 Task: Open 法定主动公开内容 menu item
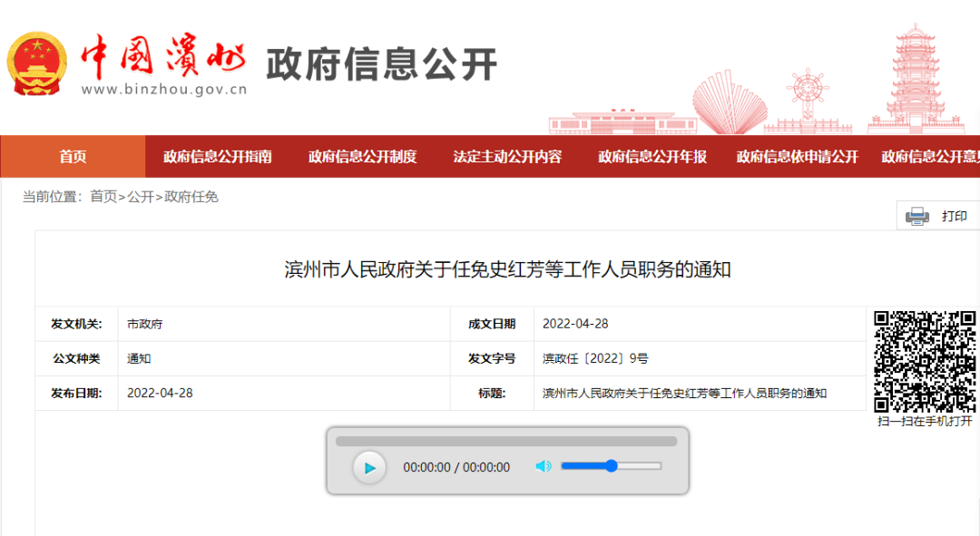tap(507, 157)
